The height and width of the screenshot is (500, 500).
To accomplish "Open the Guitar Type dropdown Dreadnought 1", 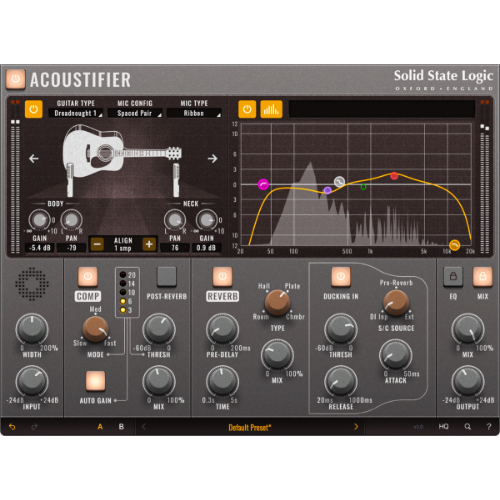I will [x=76, y=113].
